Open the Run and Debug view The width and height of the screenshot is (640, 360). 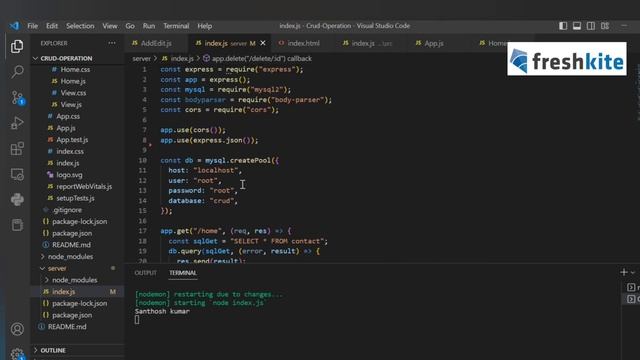point(17,123)
